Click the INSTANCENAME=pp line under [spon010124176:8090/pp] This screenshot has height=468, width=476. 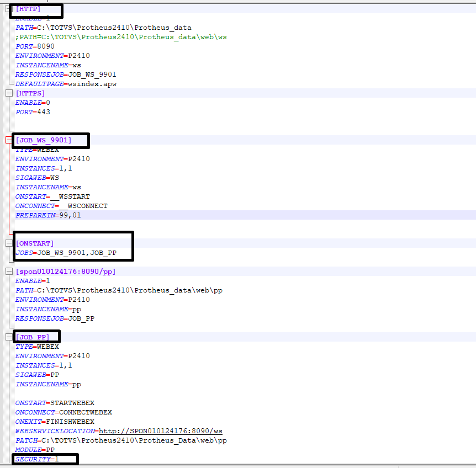coord(48,309)
